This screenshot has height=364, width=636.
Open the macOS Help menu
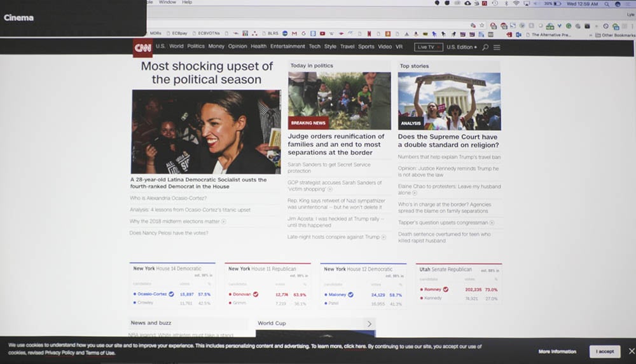186,2
